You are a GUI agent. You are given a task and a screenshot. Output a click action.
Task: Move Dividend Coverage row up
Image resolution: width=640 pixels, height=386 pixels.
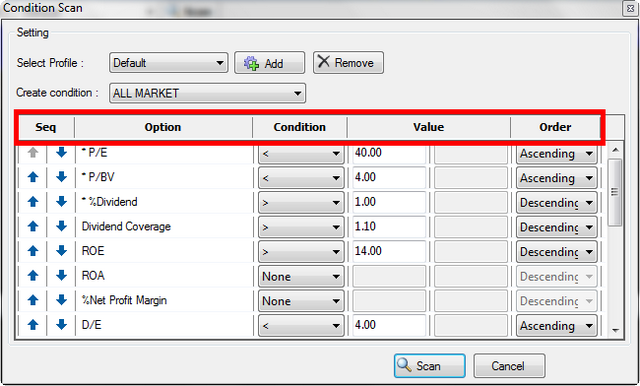tap(33, 226)
